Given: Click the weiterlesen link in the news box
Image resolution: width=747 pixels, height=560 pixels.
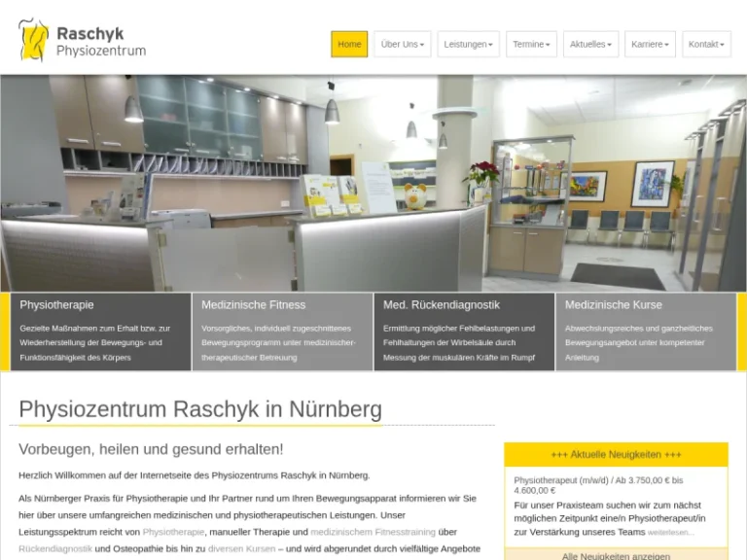Looking at the screenshot, I should pyautogui.click(x=671, y=533).
